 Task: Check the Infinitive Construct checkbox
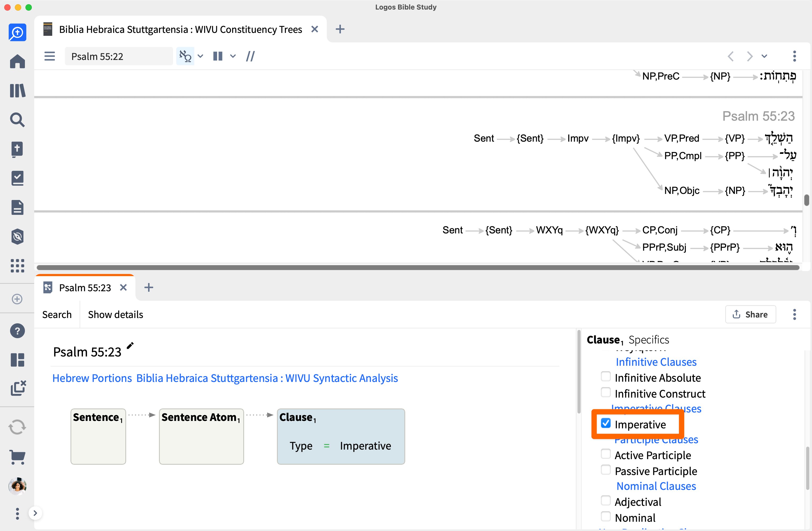click(x=605, y=392)
